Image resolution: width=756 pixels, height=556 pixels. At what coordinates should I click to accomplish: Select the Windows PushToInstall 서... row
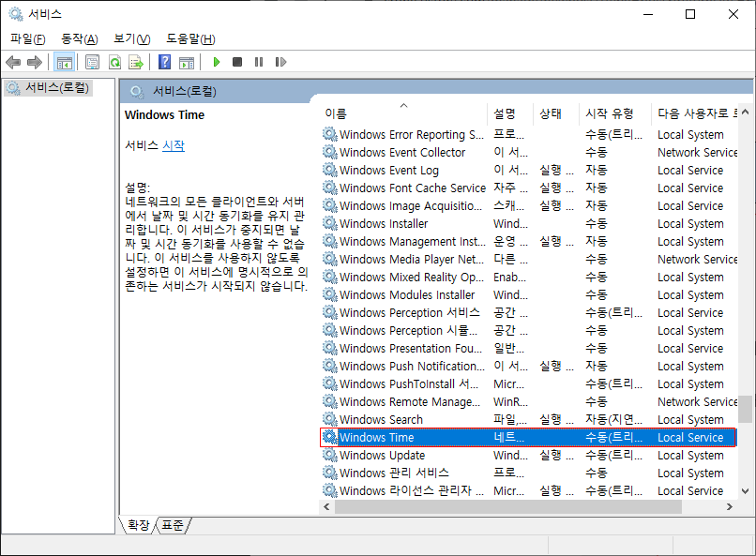tap(528, 384)
